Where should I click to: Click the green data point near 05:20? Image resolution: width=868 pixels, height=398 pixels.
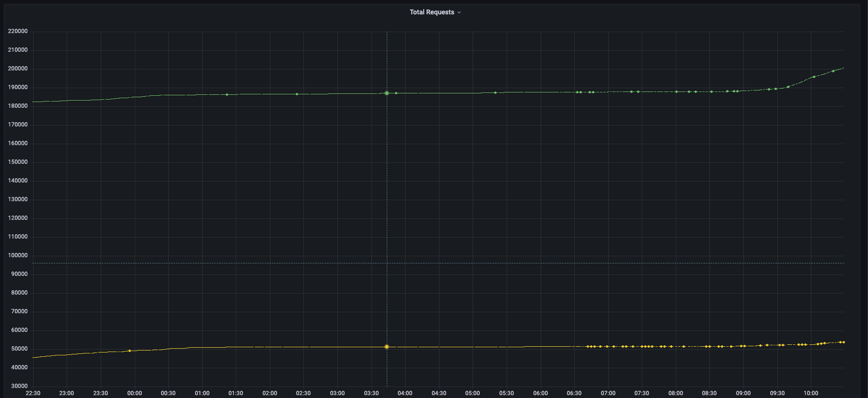[495, 92]
